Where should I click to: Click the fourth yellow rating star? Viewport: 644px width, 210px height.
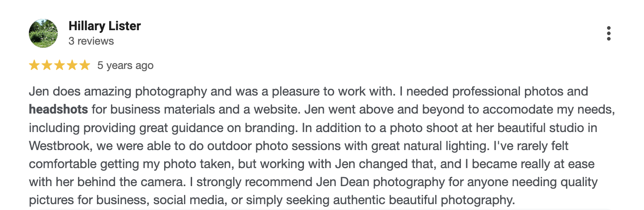pos(72,66)
